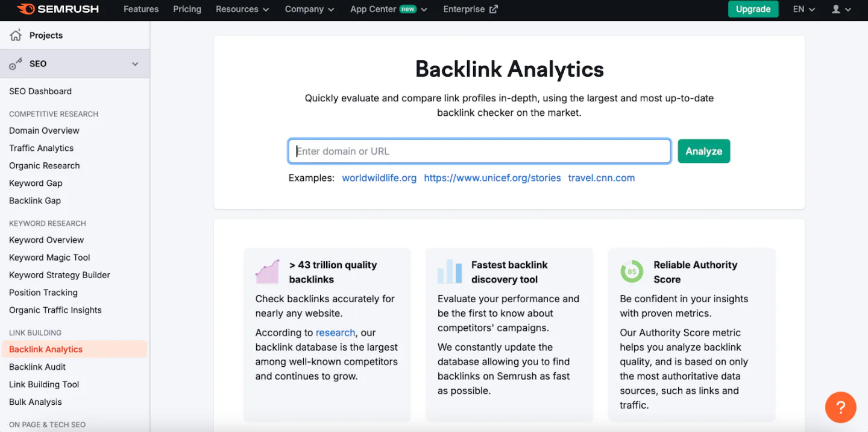Click the App Center new badge

pyautogui.click(x=408, y=9)
